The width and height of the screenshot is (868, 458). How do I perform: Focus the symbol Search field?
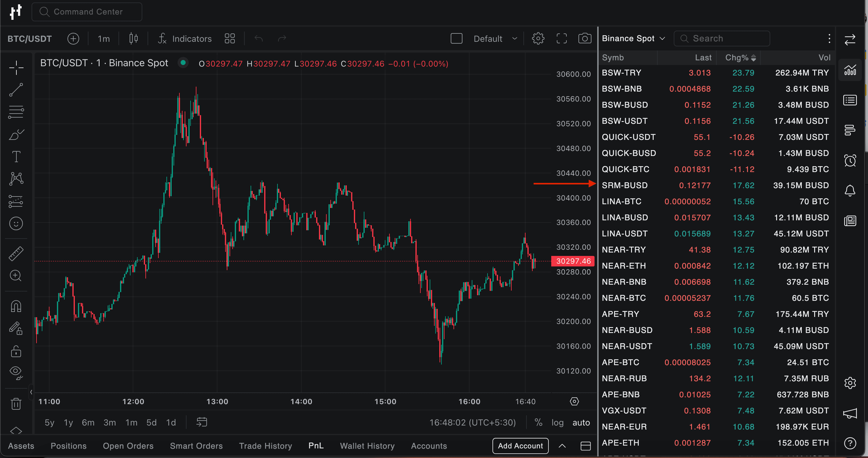[721, 38]
